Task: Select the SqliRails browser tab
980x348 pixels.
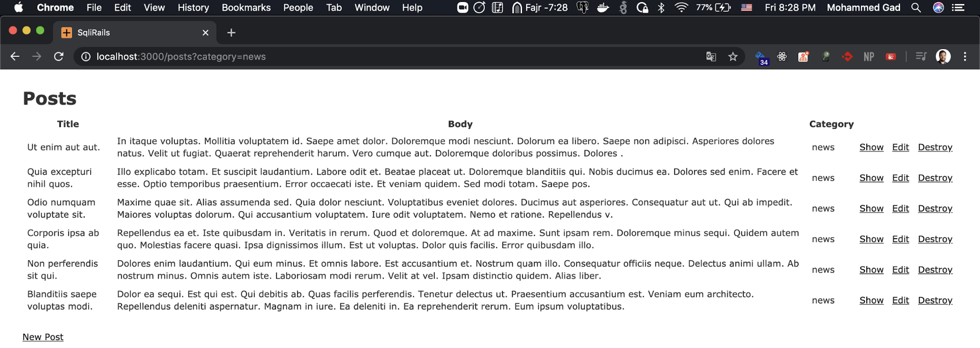Action: 135,33
